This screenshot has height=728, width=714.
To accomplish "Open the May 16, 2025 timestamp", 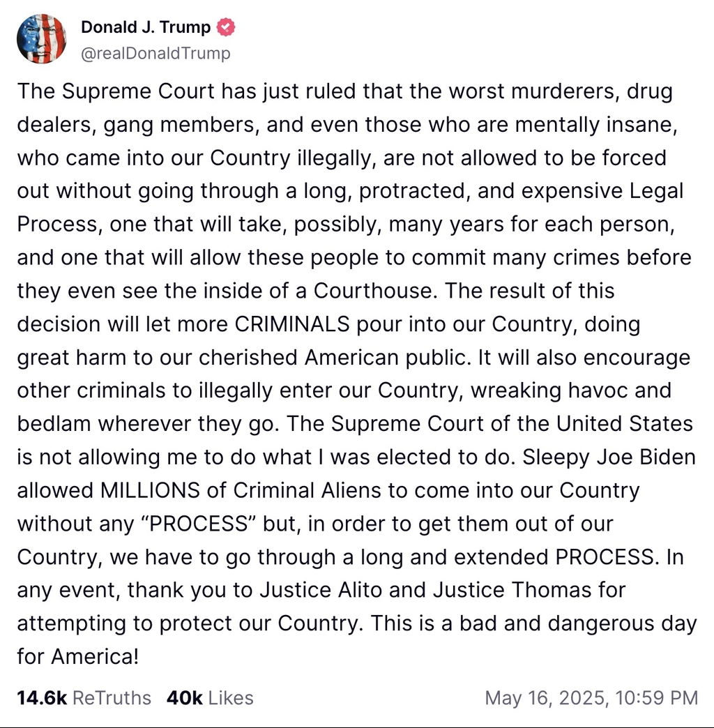I will pyautogui.click(x=545, y=698).
